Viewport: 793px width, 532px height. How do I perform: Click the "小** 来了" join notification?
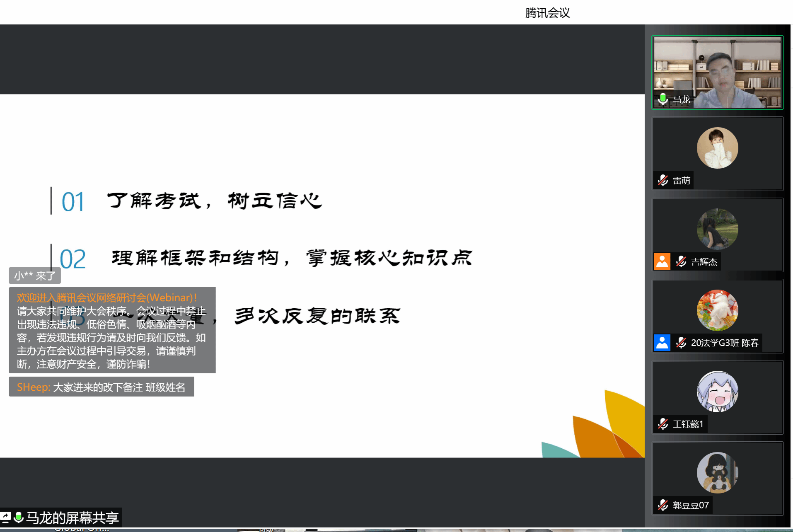click(35, 276)
